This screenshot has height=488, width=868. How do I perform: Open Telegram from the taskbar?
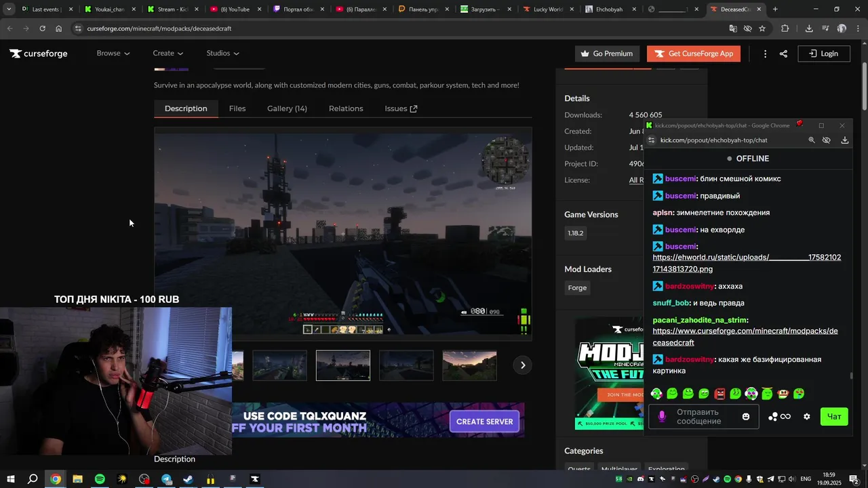point(166,479)
